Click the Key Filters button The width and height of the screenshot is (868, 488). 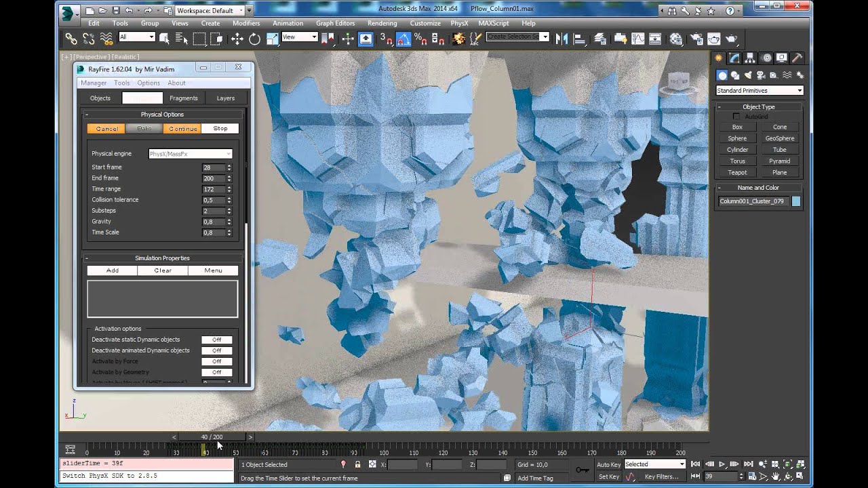661,476
